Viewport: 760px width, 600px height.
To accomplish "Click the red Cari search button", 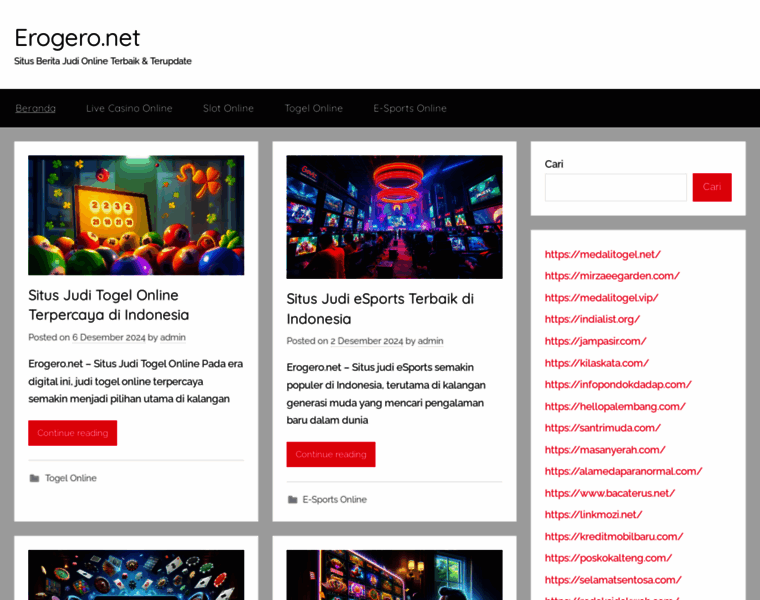I will 712,187.
